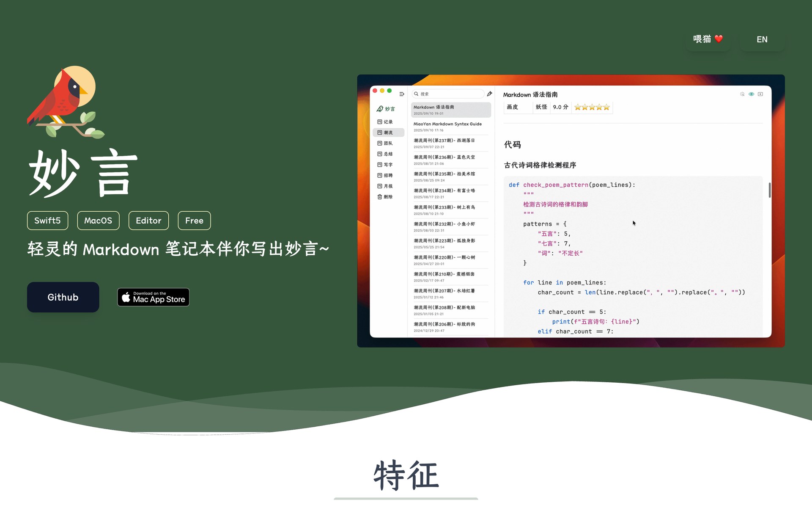Viewport: 812px width, 508px height.
Task: Click the 特征 section heading
Action: pyautogui.click(x=406, y=475)
